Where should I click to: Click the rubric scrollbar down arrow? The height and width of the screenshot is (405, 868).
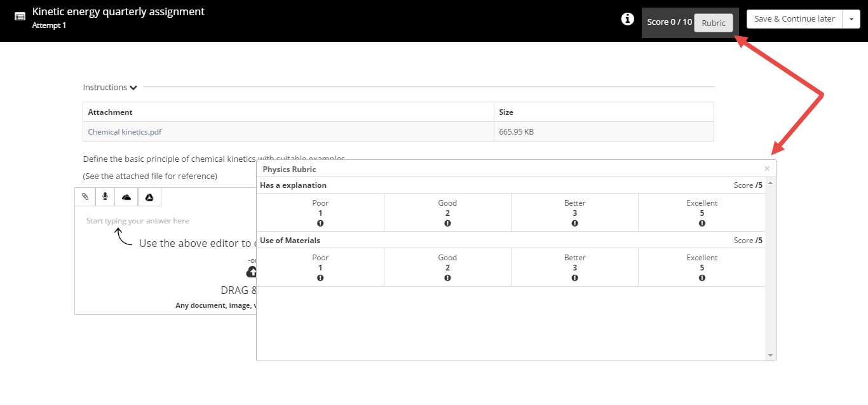coord(771,355)
